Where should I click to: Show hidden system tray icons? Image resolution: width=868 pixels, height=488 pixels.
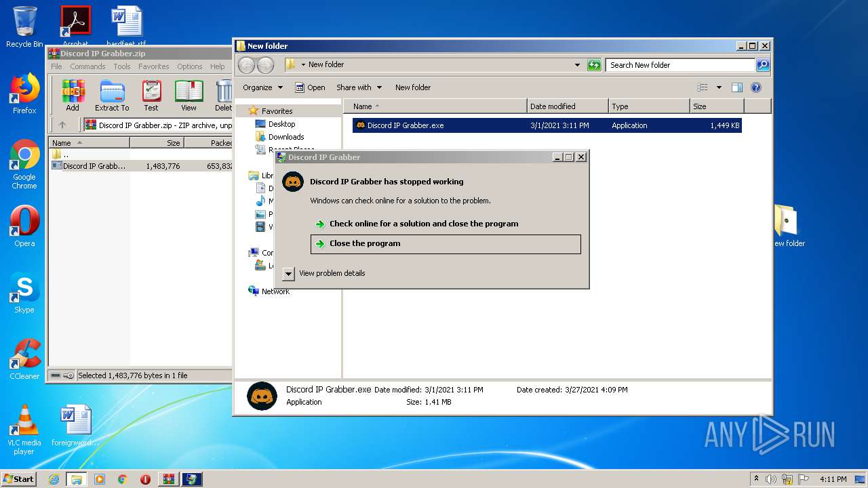pos(756,479)
